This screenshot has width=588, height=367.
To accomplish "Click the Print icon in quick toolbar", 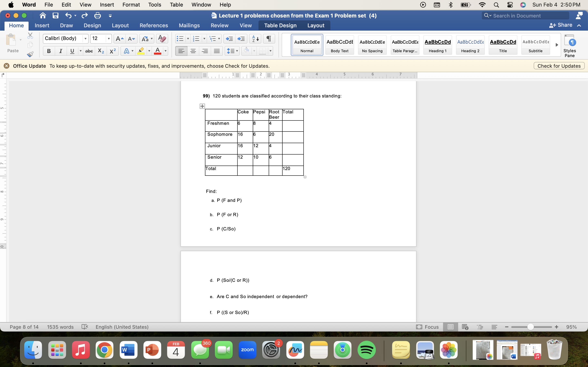I will coord(97,16).
